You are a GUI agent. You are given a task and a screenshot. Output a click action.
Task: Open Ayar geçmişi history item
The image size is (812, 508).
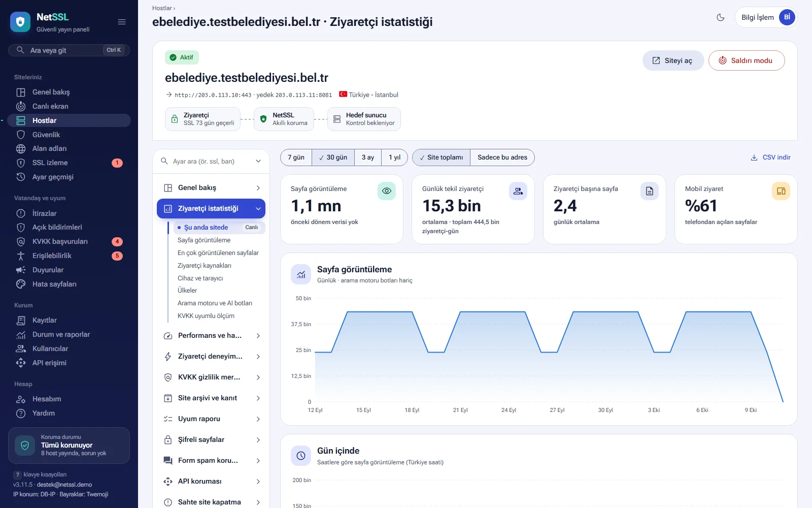click(x=69, y=177)
